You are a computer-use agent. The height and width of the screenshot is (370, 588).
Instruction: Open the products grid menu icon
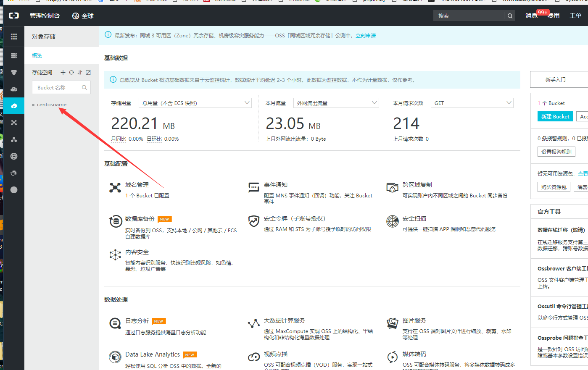click(x=14, y=37)
